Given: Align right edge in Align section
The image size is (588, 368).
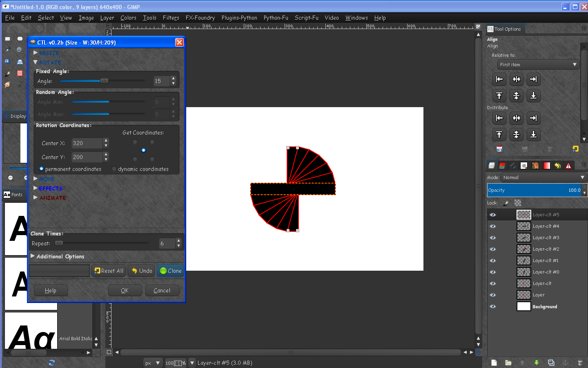Looking at the screenshot, I should pyautogui.click(x=533, y=79).
